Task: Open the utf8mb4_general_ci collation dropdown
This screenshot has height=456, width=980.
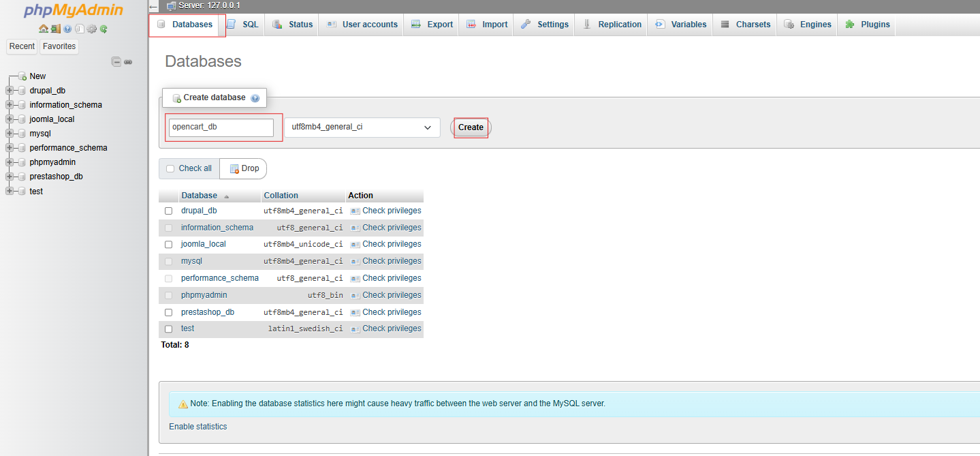Action: [x=362, y=127]
